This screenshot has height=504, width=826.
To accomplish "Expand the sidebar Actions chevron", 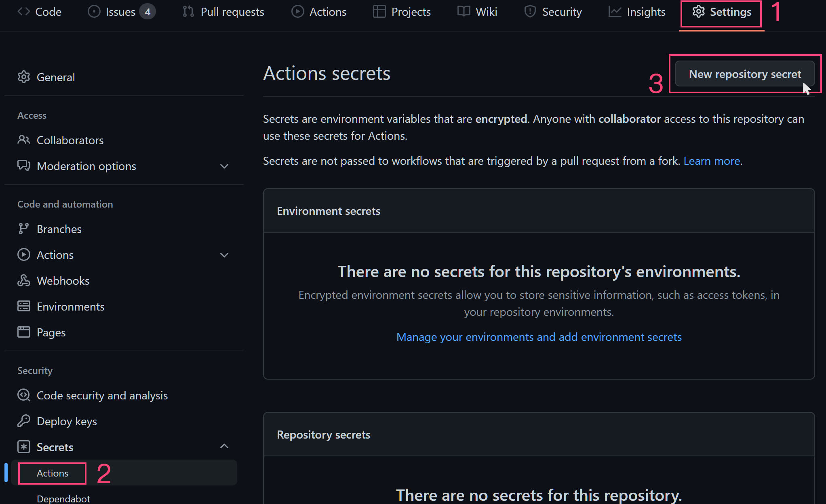I will 224,255.
